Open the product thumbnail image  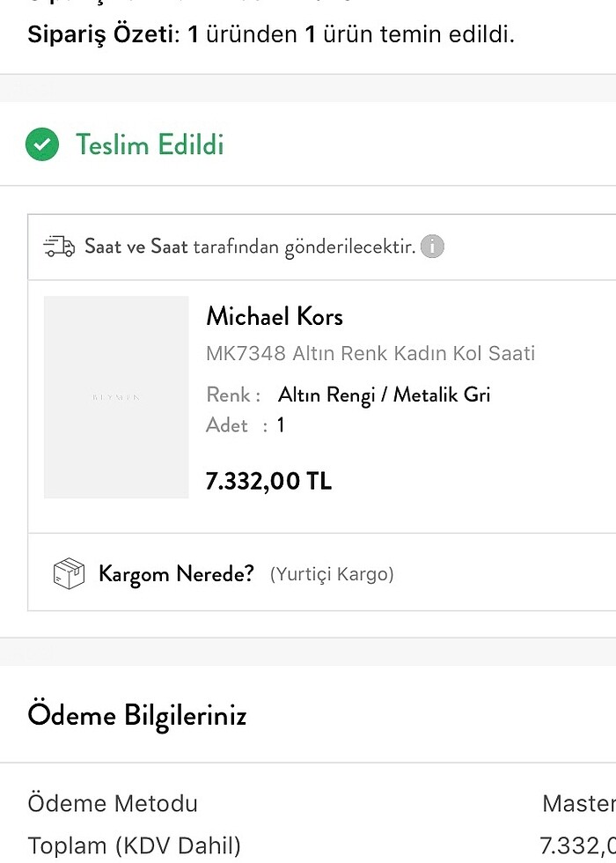(116, 396)
